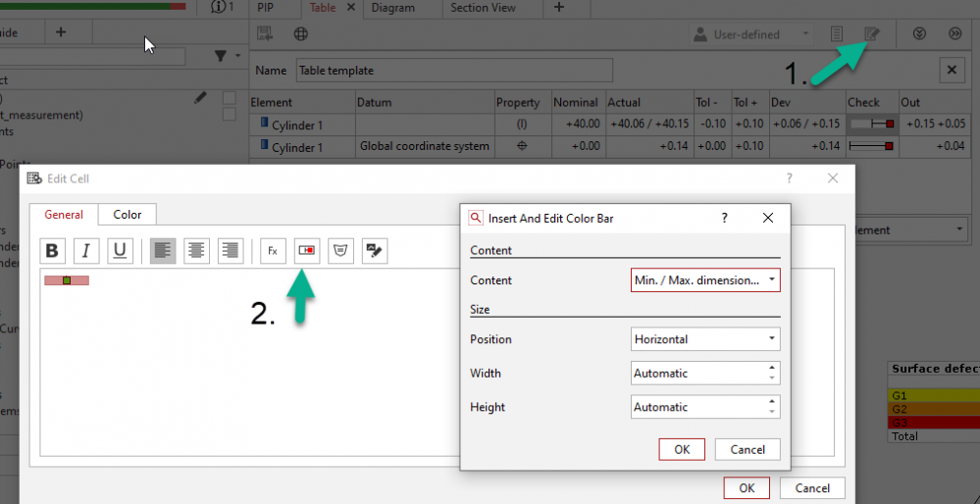
Task: Confirm color bar dialog with OK
Action: [682, 449]
